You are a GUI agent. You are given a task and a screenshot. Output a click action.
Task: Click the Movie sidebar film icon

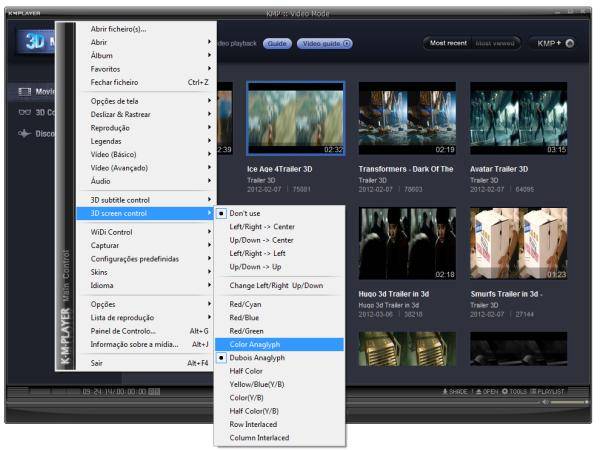[x=24, y=92]
